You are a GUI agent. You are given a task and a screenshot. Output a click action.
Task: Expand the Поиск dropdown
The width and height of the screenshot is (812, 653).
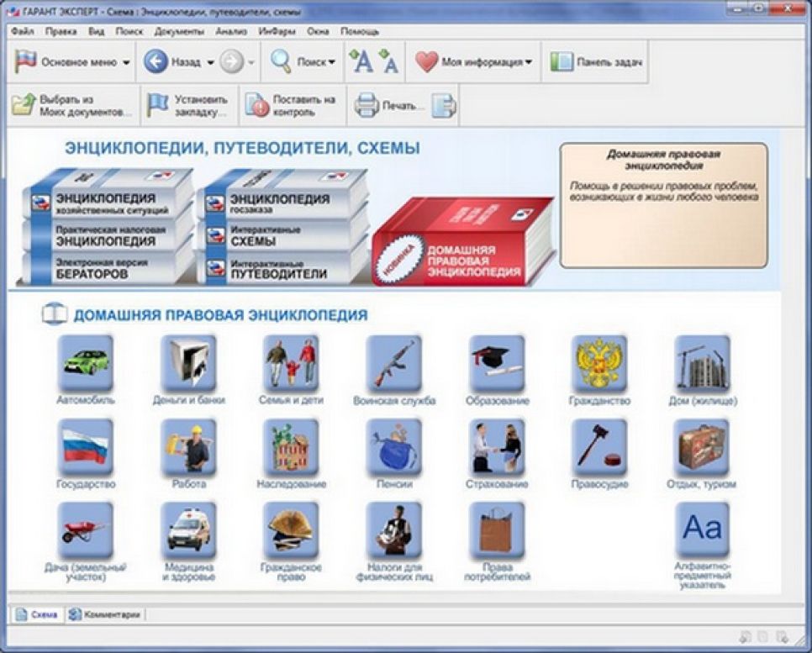(331, 62)
